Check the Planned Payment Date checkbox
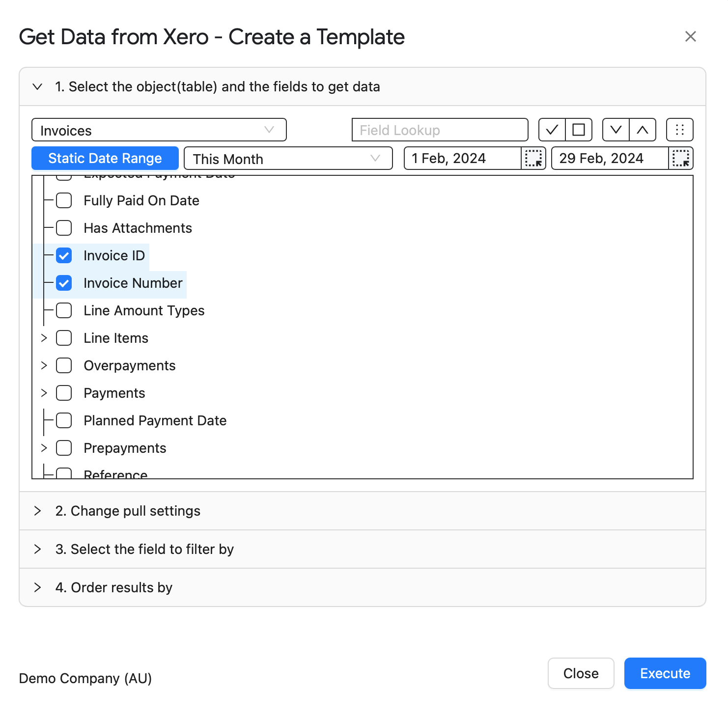Screen dimensions: 728x717 pyautogui.click(x=64, y=420)
